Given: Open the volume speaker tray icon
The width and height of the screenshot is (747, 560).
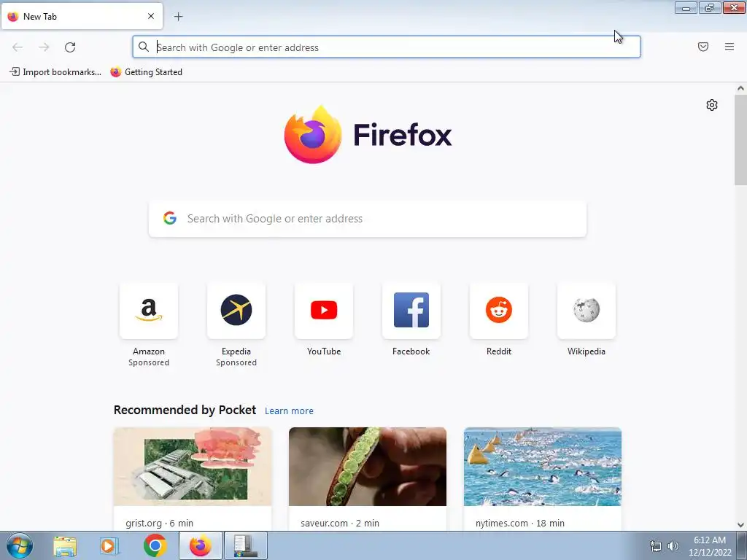Looking at the screenshot, I should tap(673, 546).
